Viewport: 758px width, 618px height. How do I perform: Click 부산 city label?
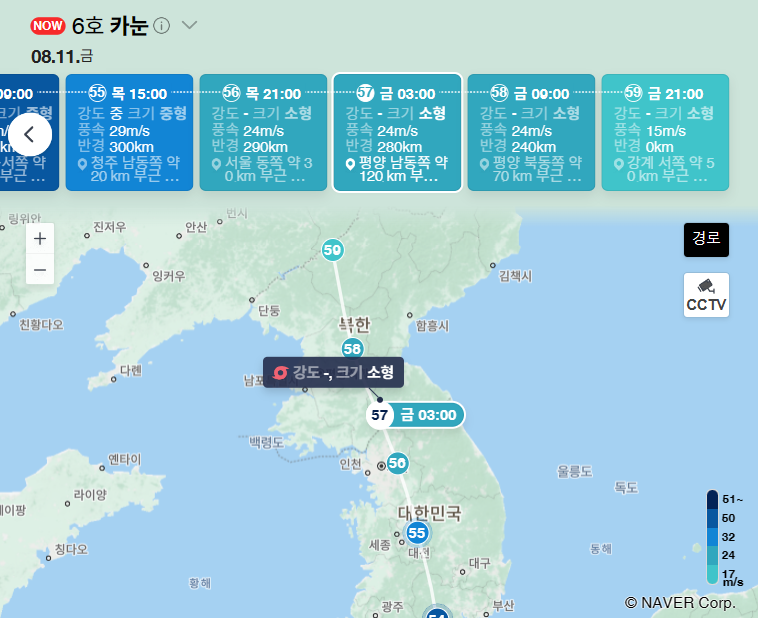[503, 605]
